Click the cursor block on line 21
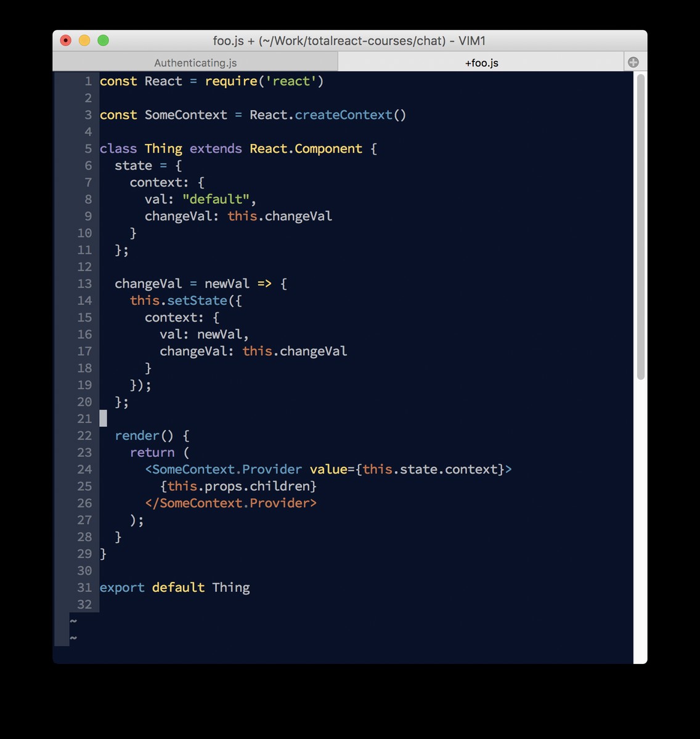The width and height of the screenshot is (700, 739). click(104, 418)
